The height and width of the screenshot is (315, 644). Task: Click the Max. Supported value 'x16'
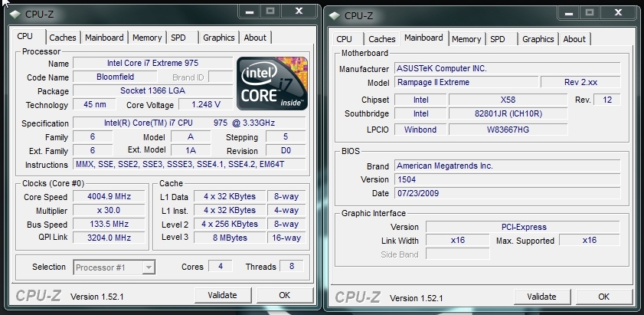click(x=590, y=240)
